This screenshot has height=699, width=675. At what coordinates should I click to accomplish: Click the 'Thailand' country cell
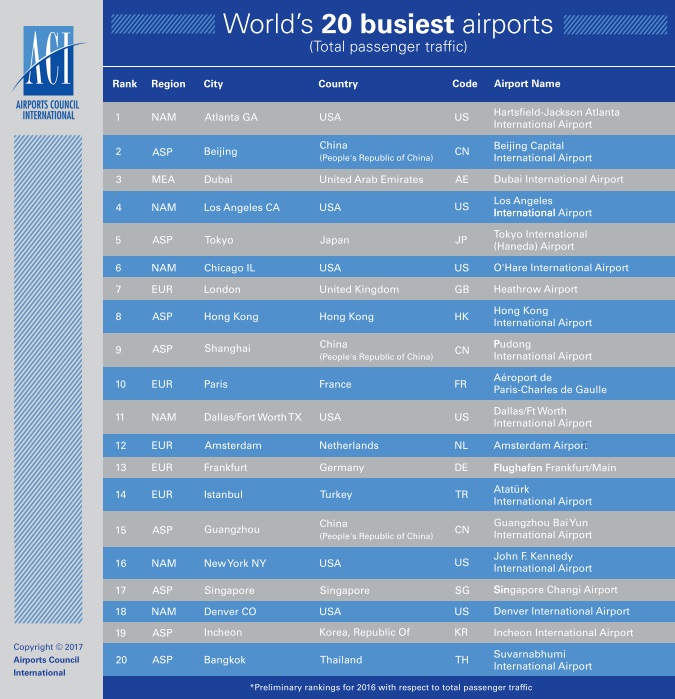(x=341, y=660)
